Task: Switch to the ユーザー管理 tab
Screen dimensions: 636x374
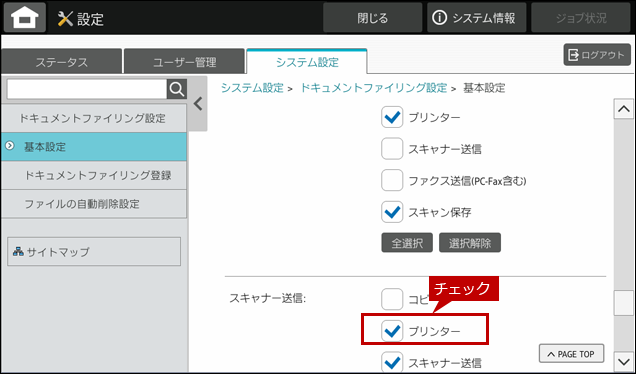Action: pos(185,62)
